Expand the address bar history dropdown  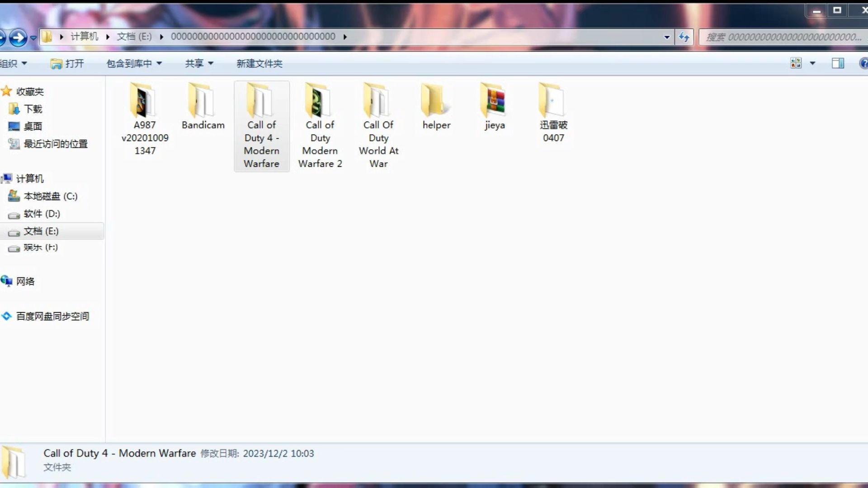point(667,37)
